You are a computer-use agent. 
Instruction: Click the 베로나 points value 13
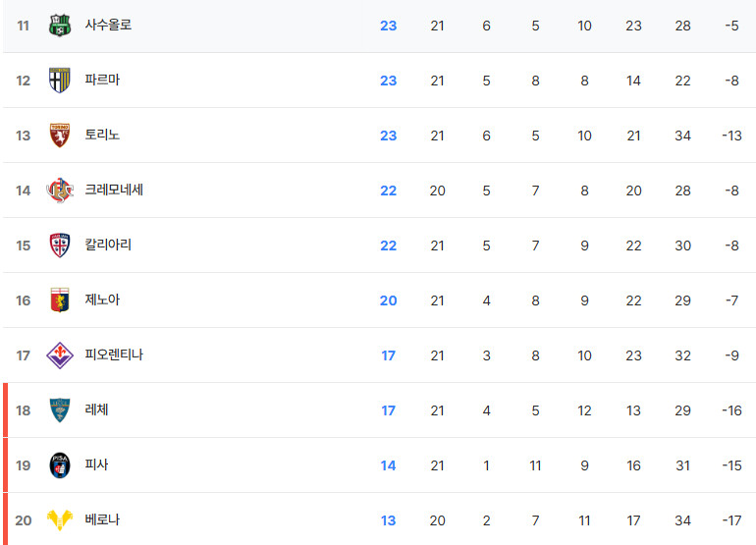point(388,520)
